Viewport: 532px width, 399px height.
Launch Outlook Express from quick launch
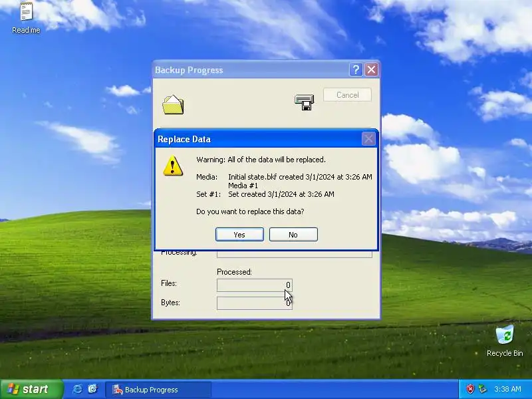click(92, 389)
